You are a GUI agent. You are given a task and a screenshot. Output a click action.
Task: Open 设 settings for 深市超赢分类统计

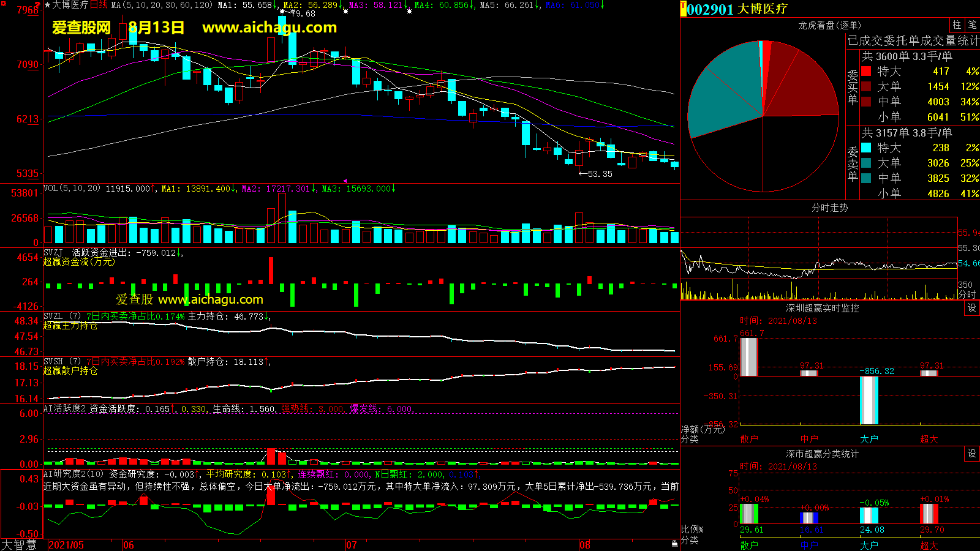(x=972, y=454)
